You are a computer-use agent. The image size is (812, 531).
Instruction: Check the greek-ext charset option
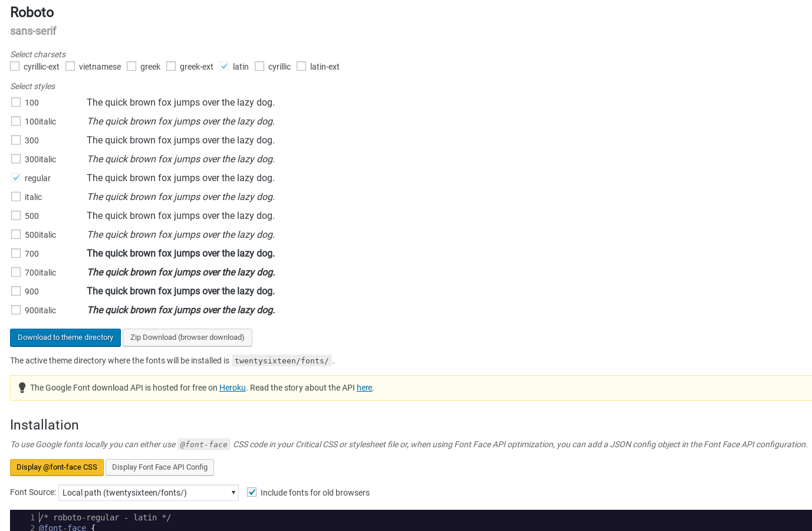click(x=171, y=66)
